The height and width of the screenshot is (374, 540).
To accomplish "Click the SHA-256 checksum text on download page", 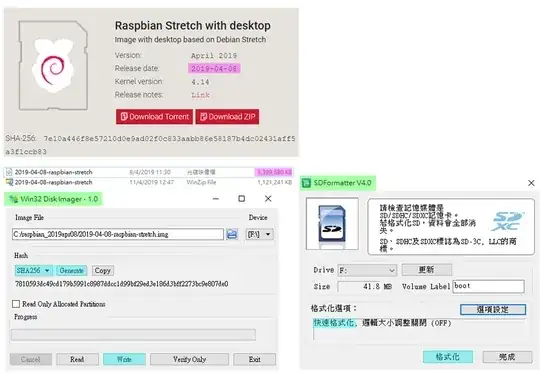I will pyautogui.click(x=150, y=145).
